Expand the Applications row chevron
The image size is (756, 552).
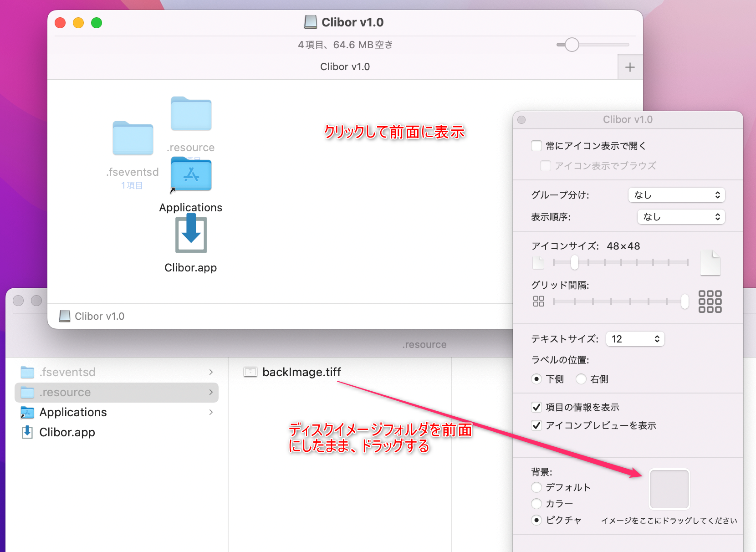coord(211,412)
